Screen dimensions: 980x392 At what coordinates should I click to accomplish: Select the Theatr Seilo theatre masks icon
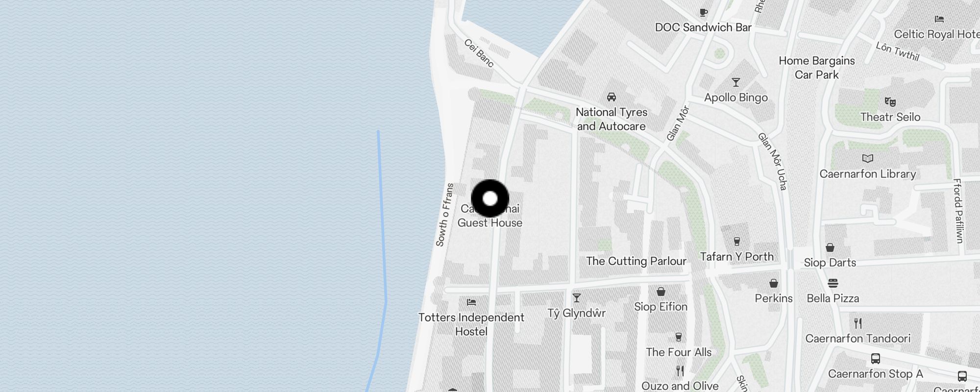tap(890, 102)
